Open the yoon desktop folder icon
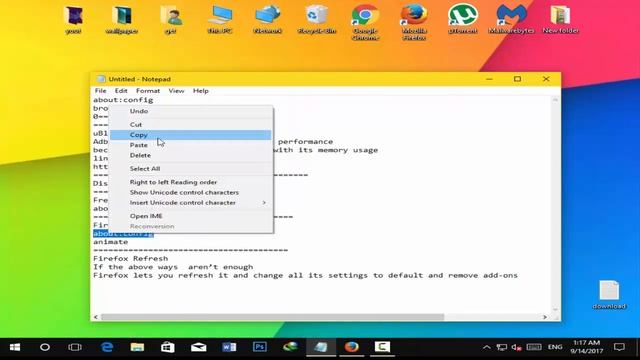Screen dimensions: 640x360 click(73, 20)
